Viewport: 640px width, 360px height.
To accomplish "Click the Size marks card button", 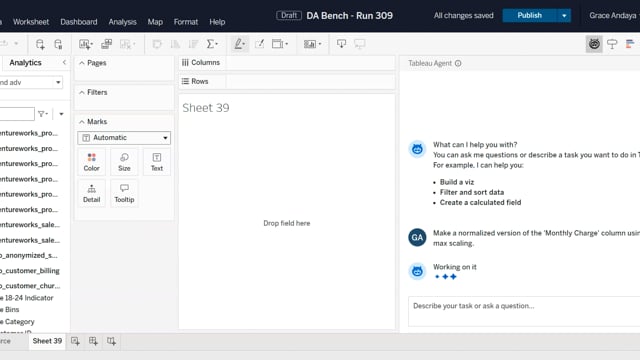I will 124,162.
